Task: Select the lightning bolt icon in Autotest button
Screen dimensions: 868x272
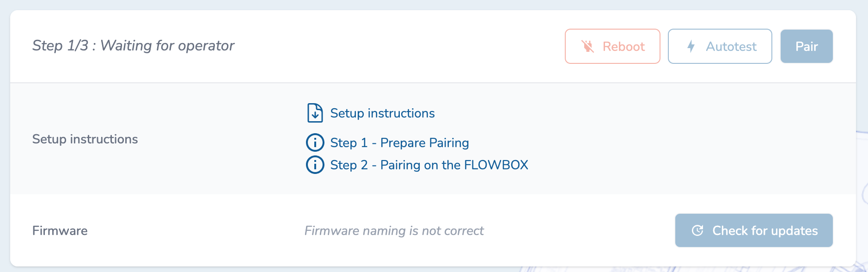Action: point(691,46)
